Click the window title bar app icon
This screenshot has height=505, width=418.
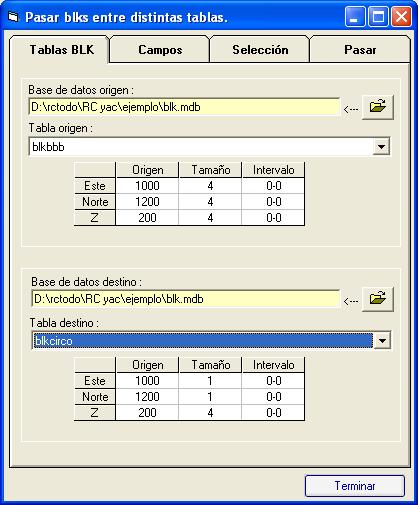tap(13, 17)
